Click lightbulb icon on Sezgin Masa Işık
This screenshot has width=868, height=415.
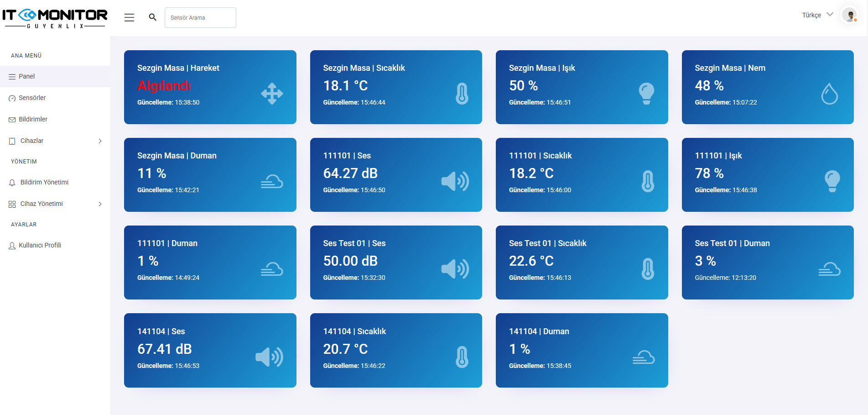[646, 94]
